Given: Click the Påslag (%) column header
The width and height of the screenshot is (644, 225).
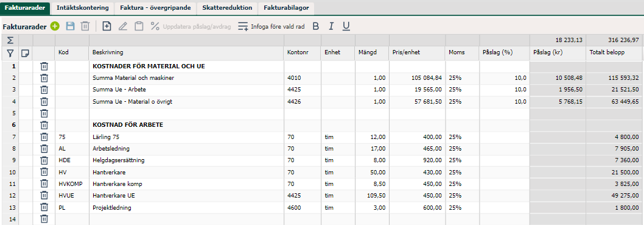Looking at the screenshot, I should pos(505,52).
